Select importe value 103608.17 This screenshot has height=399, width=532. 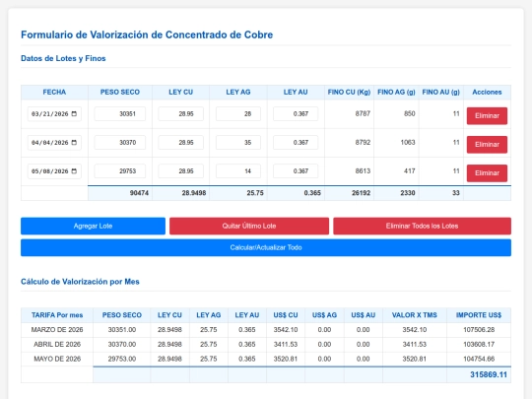(479, 345)
